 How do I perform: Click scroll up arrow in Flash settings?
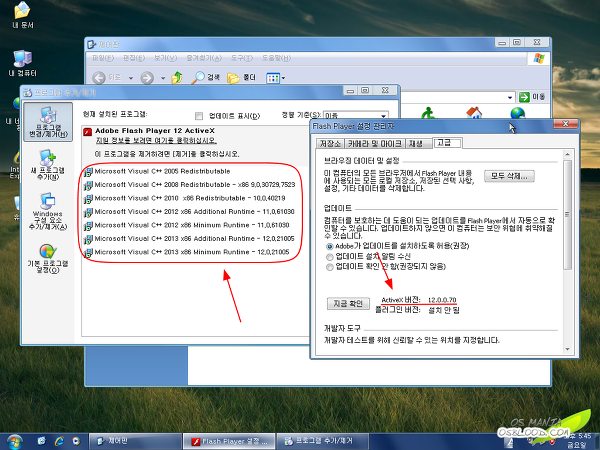567,154
